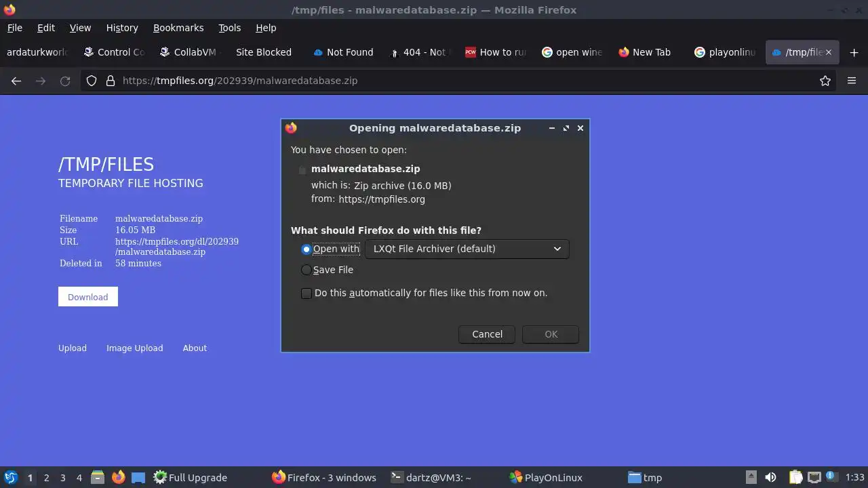Click the Firefox logo in the window title bar
Image resolution: width=868 pixels, height=488 pixels.
9,9
